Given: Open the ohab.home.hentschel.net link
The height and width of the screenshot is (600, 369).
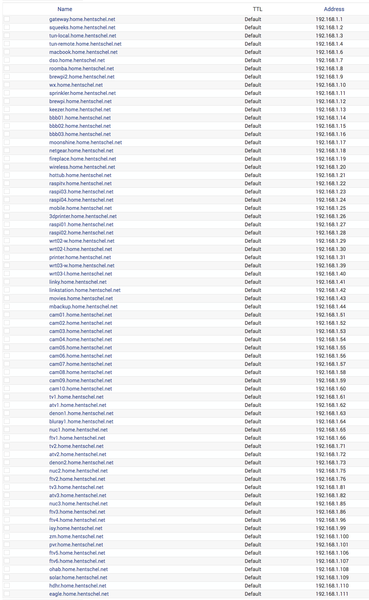Looking at the screenshot, I should pyautogui.click(x=78, y=569).
